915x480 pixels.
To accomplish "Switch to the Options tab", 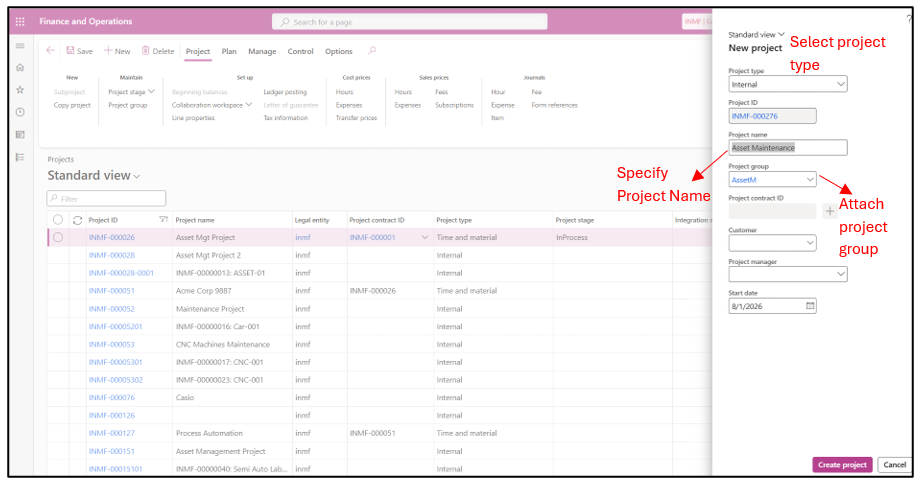I will pyautogui.click(x=338, y=51).
